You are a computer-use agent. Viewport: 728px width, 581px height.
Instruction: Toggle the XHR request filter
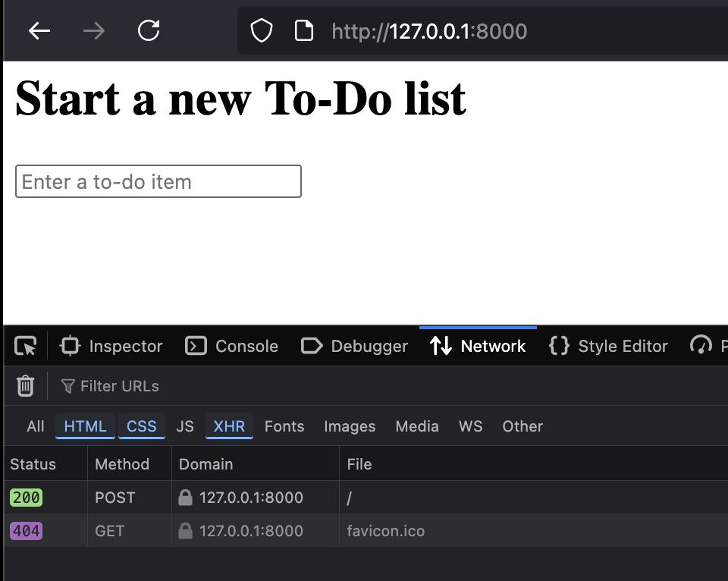229,426
